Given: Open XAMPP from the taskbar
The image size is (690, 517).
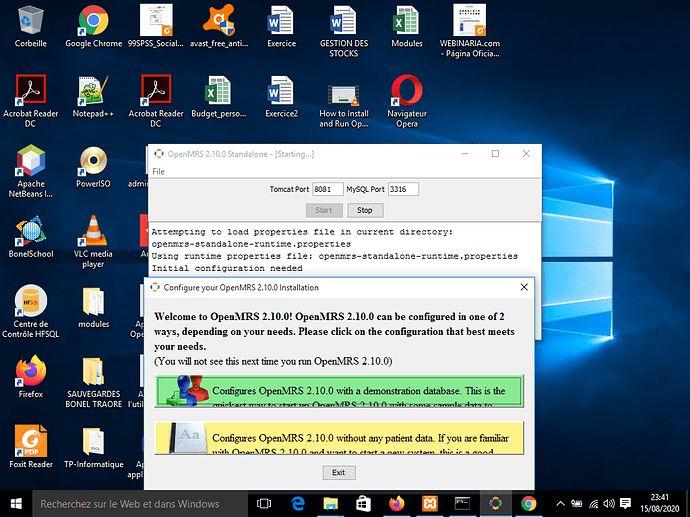Looking at the screenshot, I should pos(429,504).
